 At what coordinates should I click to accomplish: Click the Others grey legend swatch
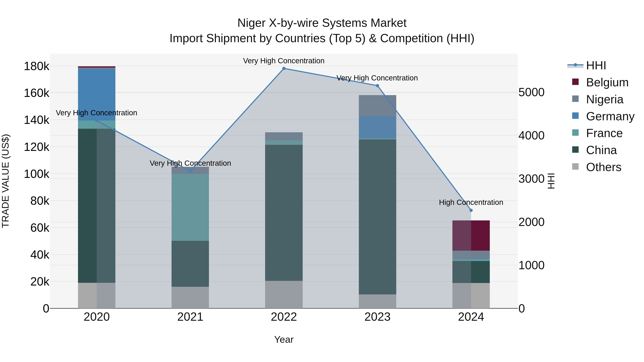[x=575, y=167]
